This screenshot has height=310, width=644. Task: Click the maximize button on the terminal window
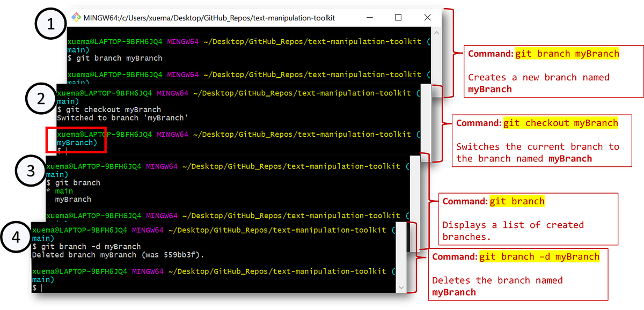tap(398, 17)
